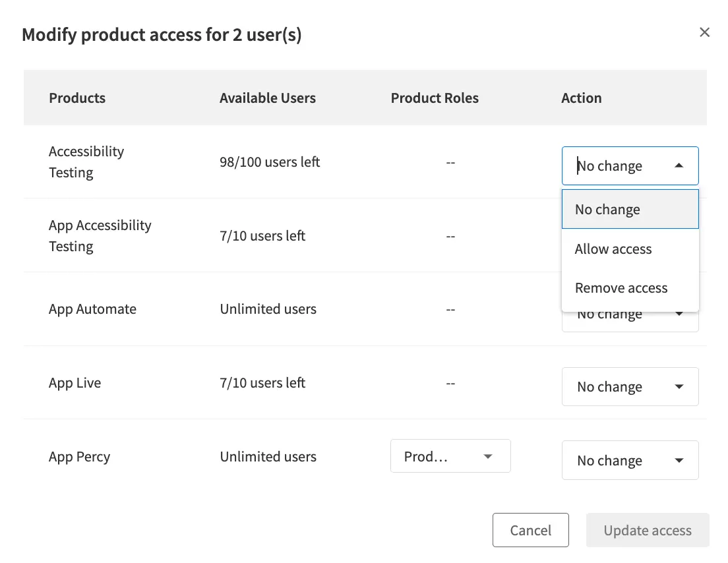Close the Modify product access dialog
This screenshot has height=563, width=728.
(x=704, y=32)
